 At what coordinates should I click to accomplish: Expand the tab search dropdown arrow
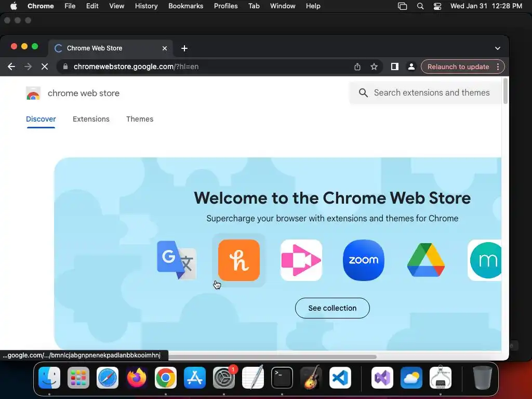pos(497,48)
